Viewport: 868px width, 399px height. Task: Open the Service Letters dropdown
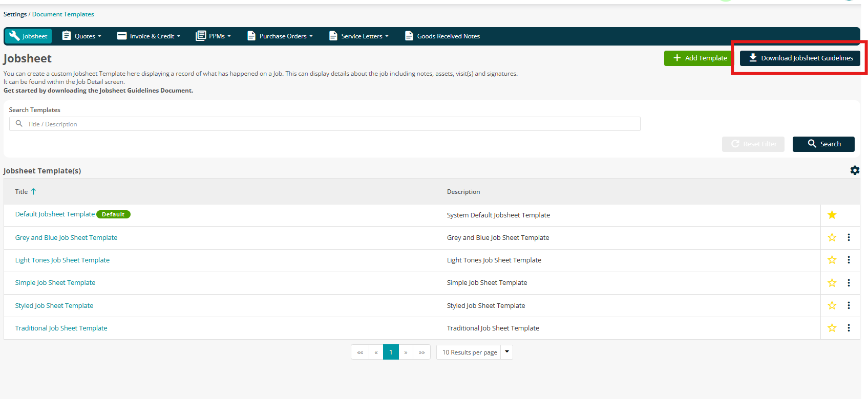click(359, 36)
